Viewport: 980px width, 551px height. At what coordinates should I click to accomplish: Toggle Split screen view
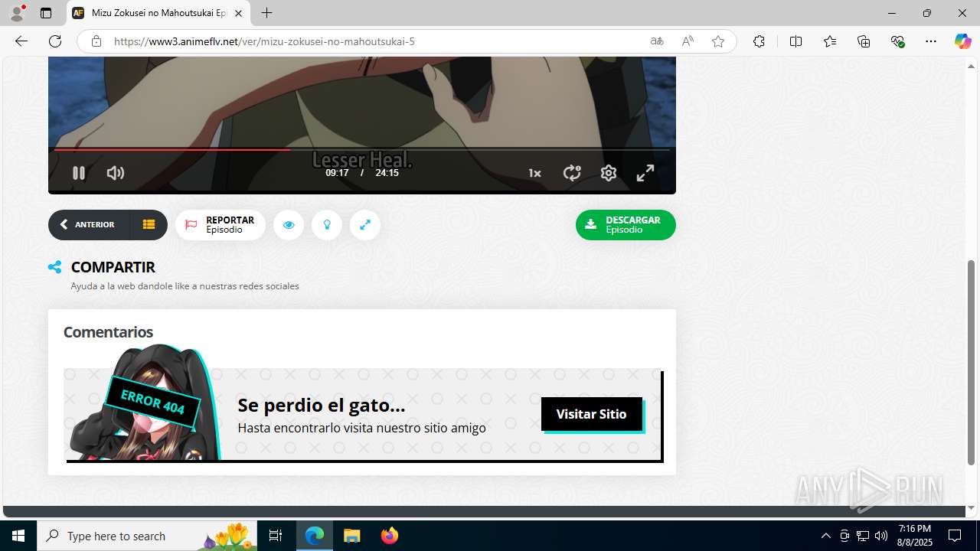795,41
